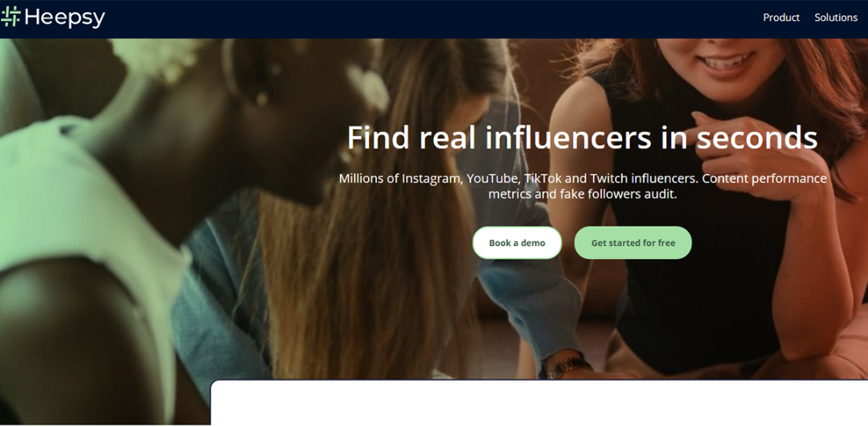Click the empty dark navigation bar area
Image resolution: width=868 pixels, height=427 pixels.
(x=432, y=18)
